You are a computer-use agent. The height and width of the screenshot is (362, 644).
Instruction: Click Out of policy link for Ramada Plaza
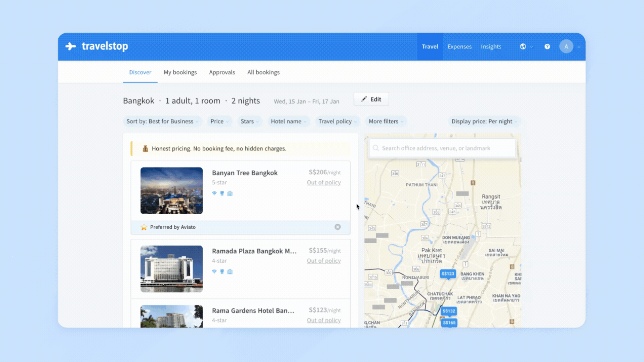coord(324,261)
